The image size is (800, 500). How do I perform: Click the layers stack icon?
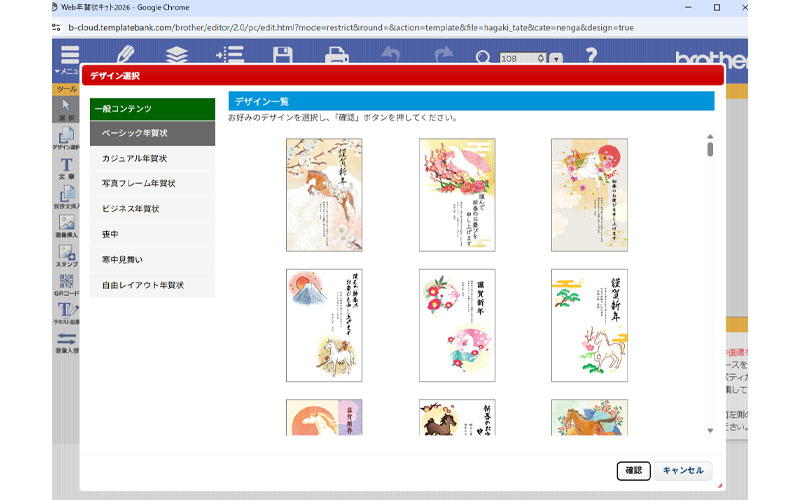point(177,54)
